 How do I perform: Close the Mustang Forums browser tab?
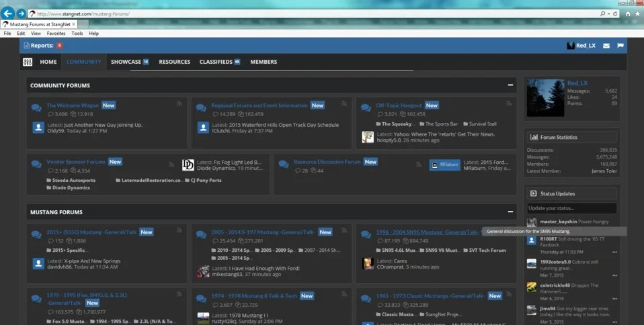point(73,24)
